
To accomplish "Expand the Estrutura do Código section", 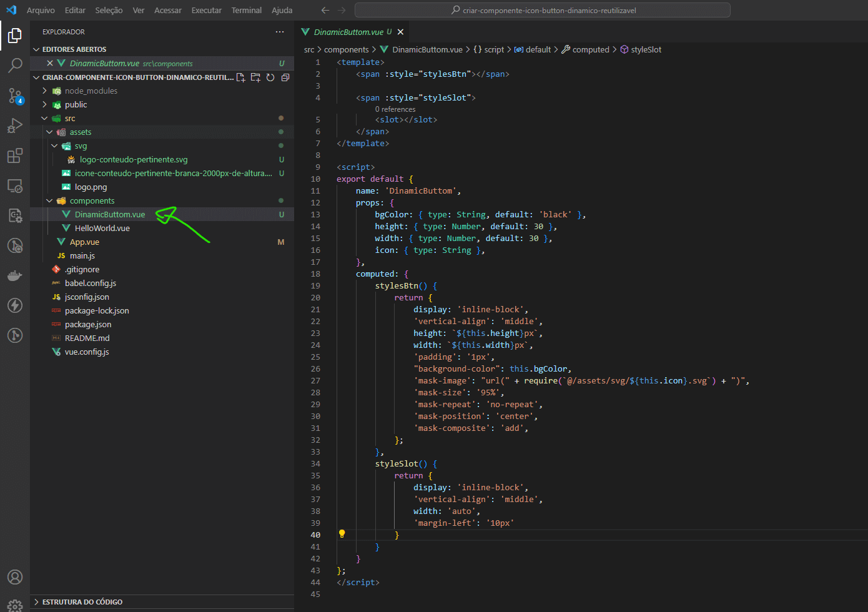I will point(82,602).
